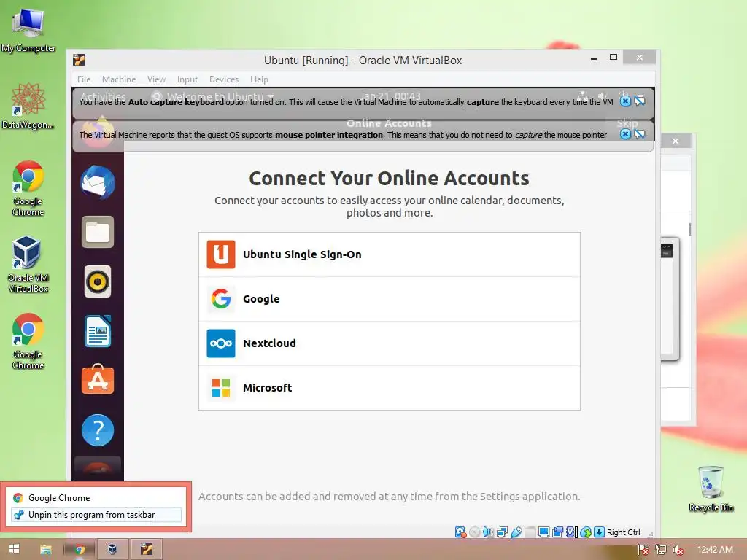Screen dimensions: 747x560
Task: Open the Help menu in VirtualBox
Action: (x=259, y=79)
